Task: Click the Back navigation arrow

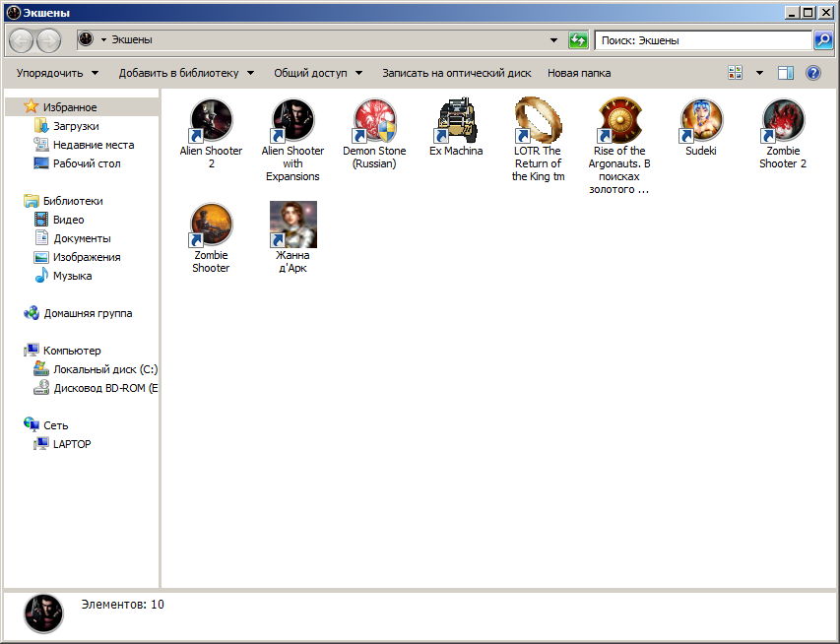Action: tap(21, 40)
